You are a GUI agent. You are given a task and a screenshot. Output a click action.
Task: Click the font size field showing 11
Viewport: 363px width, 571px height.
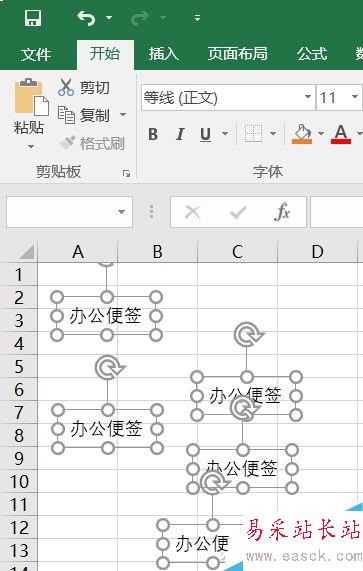[333, 98]
